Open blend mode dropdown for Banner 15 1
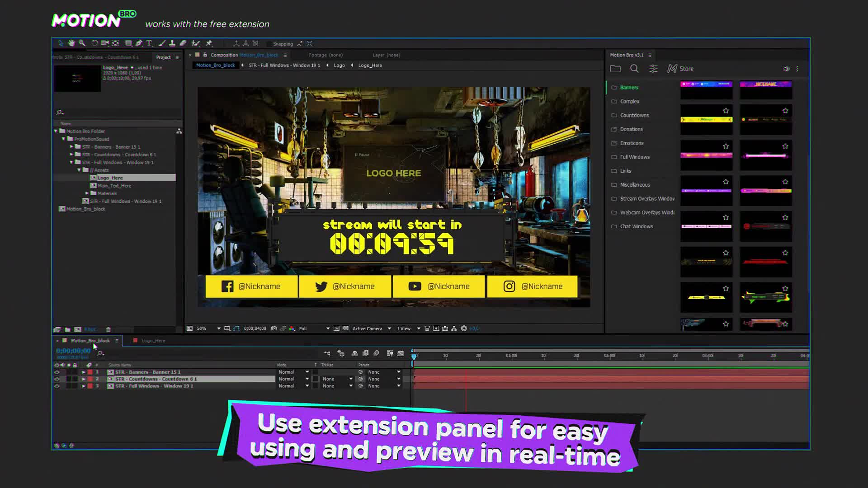This screenshot has width=868, height=488. click(x=293, y=372)
